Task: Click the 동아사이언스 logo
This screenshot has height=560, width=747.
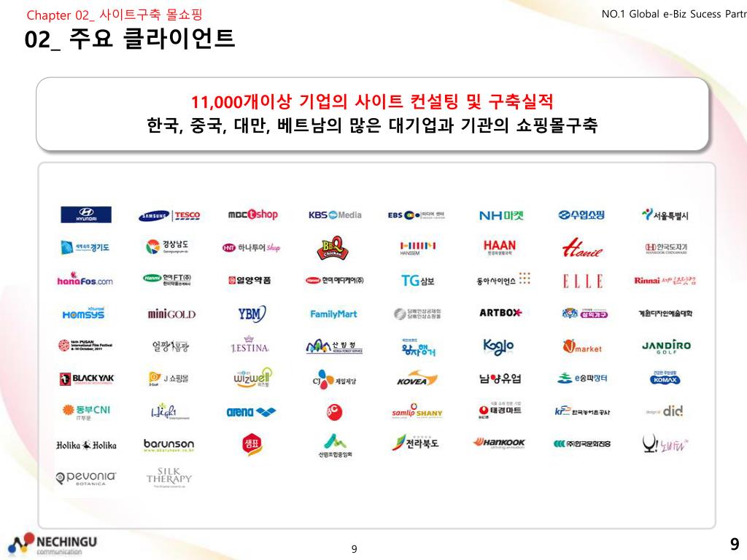Action: pyautogui.click(x=503, y=279)
